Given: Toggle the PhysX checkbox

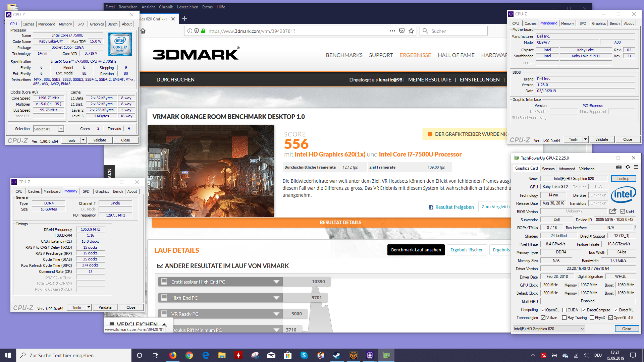Looking at the screenshot, I should [x=592, y=318].
